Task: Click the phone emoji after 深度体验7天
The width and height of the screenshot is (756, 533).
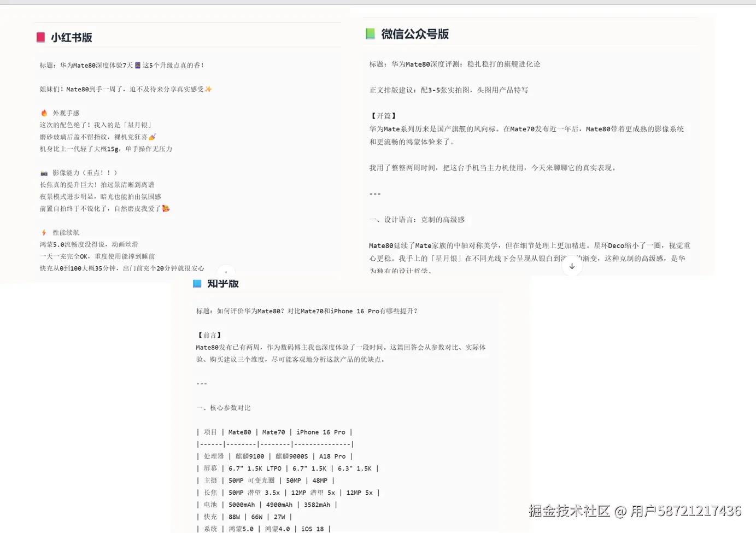Action: (138, 65)
